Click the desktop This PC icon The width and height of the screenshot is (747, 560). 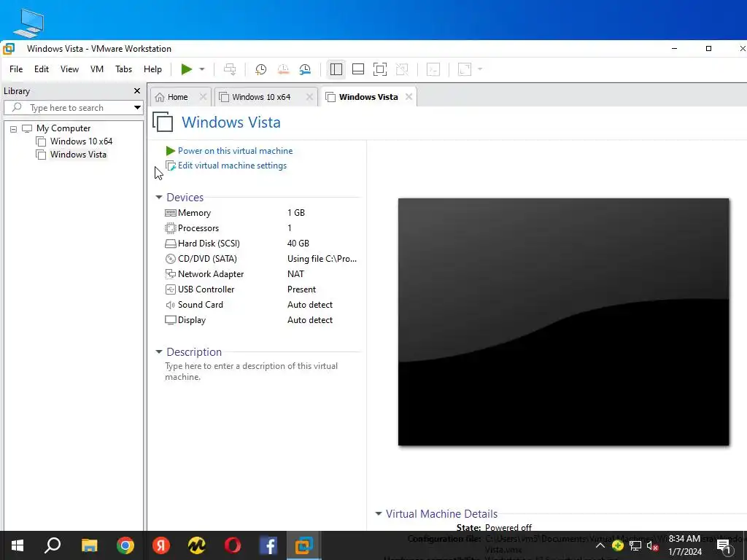pyautogui.click(x=28, y=23)
